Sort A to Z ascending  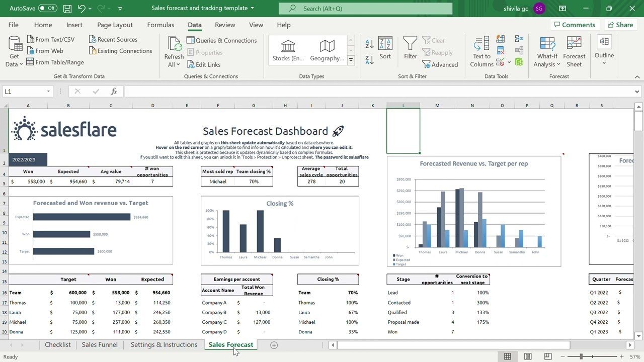click(x=369, y=44)
